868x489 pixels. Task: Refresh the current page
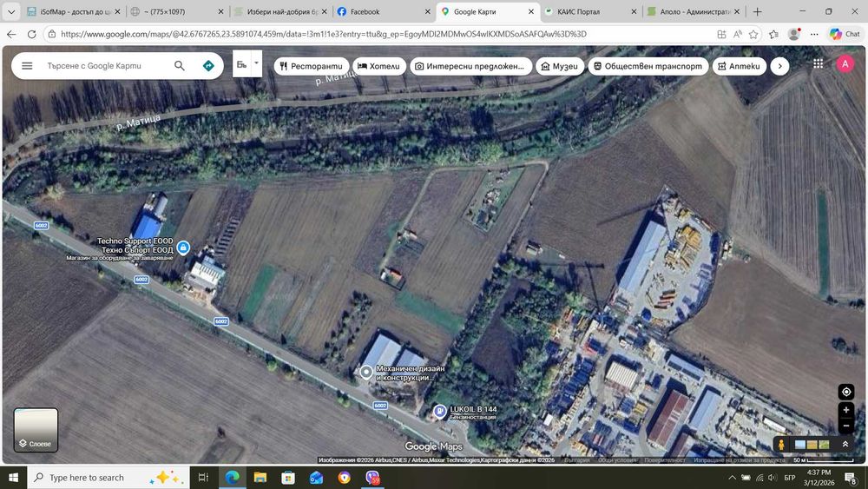32,35
